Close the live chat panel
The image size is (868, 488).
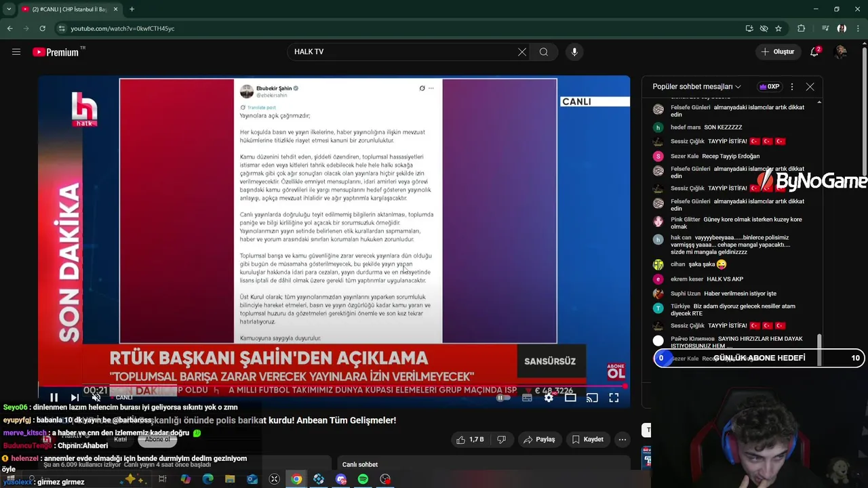pyautogui.click(x=810, y=87)
